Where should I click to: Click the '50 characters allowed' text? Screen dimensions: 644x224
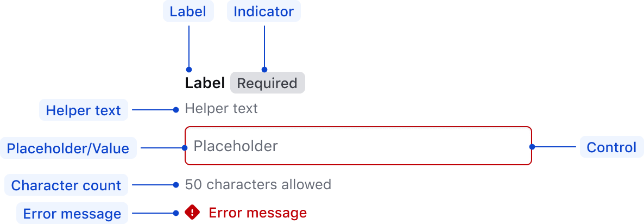[258, 185]
